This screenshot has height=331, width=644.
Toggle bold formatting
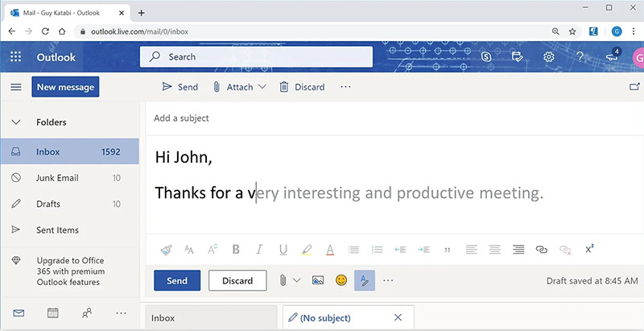coord(236,250)
